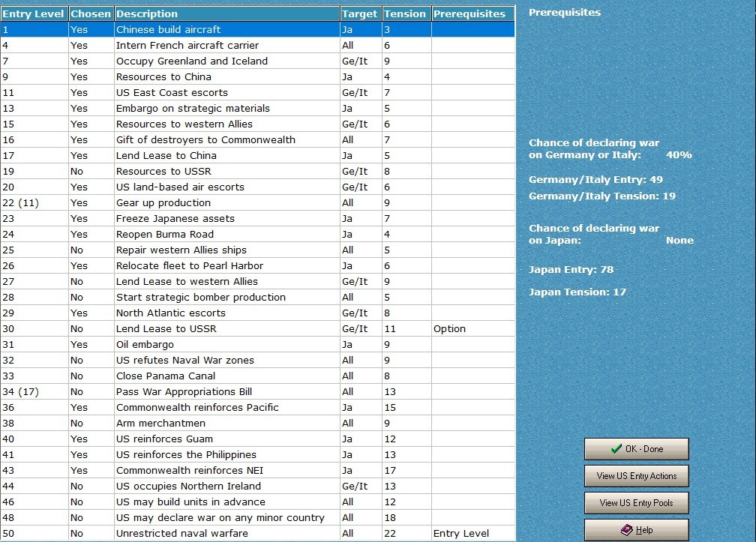Sort by Entry Level column header
Image resolution: width=756 pixels, height=542 pixels.
click(34, 14)
